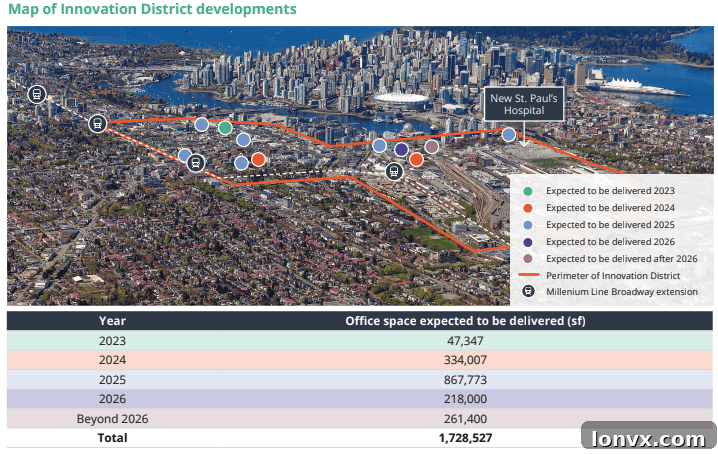Click the transit station icon below the dark purple marker
The width and height of the screenshot is (718, 454).
coord(394,171)
